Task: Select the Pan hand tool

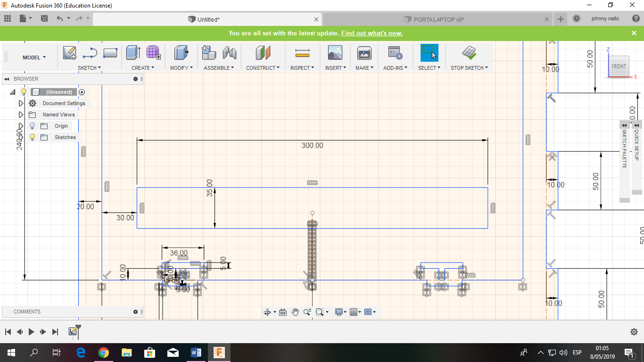Action: [x=295, y=312]
